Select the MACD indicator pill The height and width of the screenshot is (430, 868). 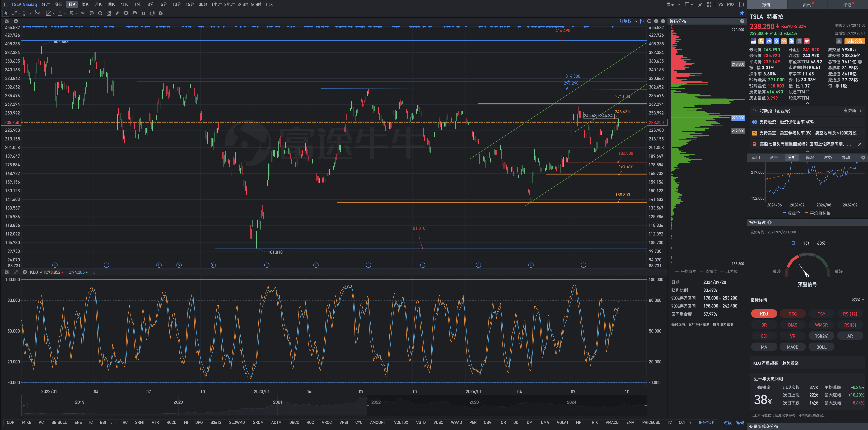pyautogui.click(x=792, y=347)
